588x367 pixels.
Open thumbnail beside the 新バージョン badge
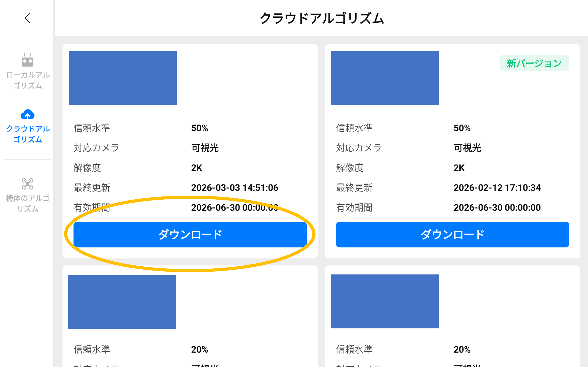coord(385,78)
